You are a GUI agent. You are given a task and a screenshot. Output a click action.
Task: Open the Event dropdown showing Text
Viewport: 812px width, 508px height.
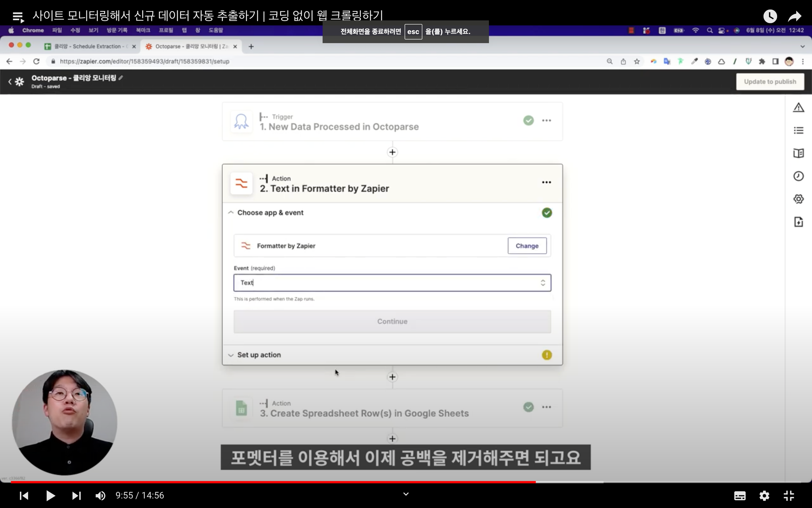[392, 283]
